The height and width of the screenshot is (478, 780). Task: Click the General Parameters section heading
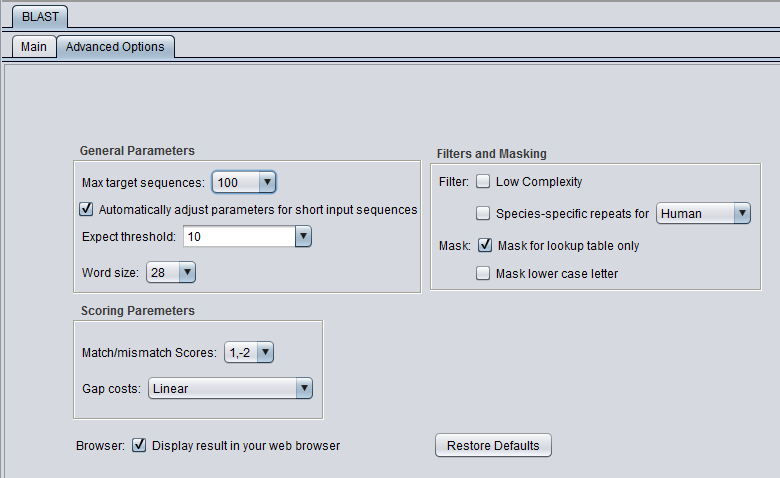click(x=137, y=151)
